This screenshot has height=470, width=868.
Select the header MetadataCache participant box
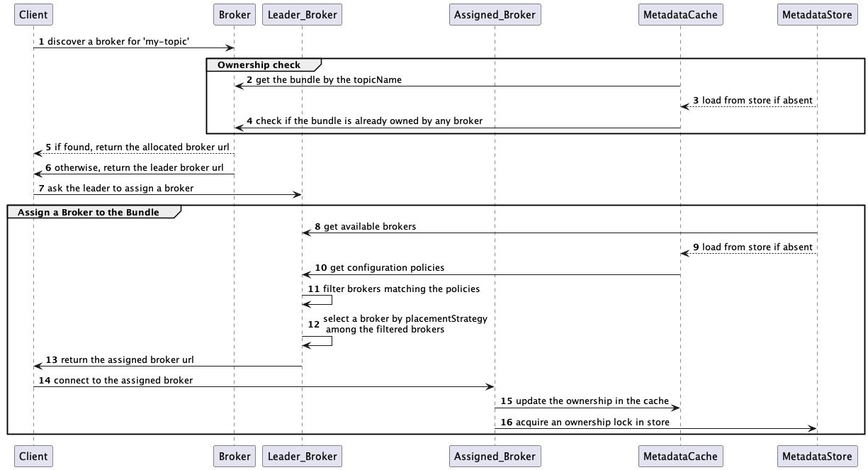click(x=680, y=14)
